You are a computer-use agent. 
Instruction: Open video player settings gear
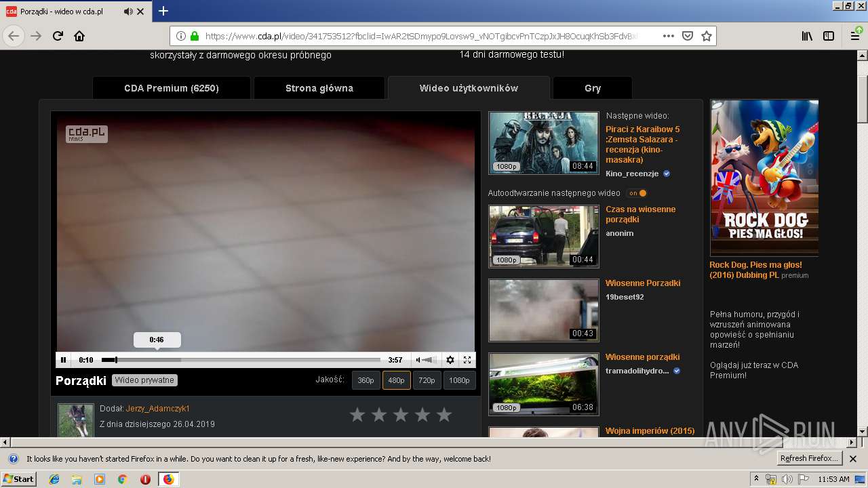click(x=450, y=360)
